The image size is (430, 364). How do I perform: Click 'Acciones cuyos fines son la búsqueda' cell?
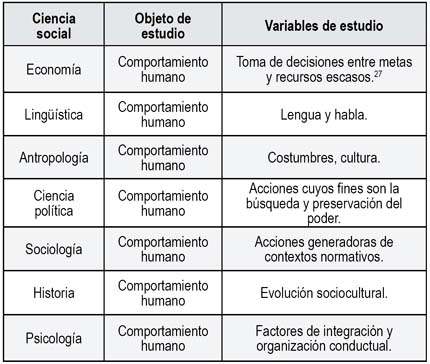click(x=324, y=203)
